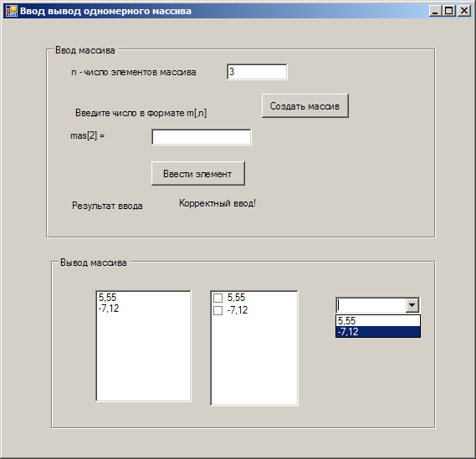Click the window title bar text
476x459 pixels.
[105, 11]
